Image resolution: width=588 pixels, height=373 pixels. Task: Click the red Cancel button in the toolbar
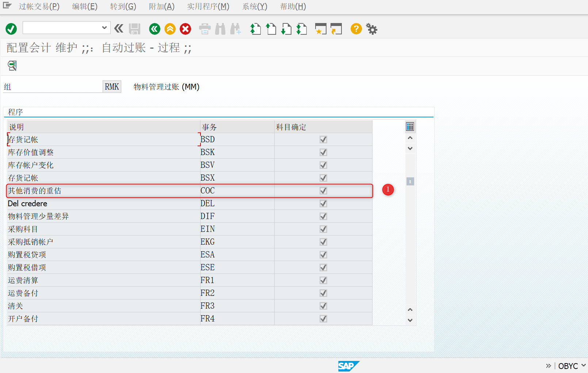185,29
